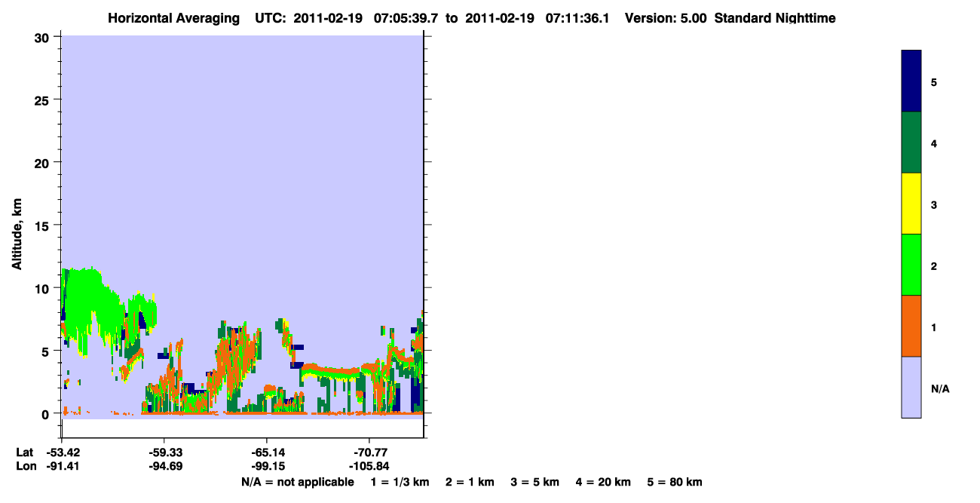Click the dark blue color bar segment 5

click(x=911, y=81)
